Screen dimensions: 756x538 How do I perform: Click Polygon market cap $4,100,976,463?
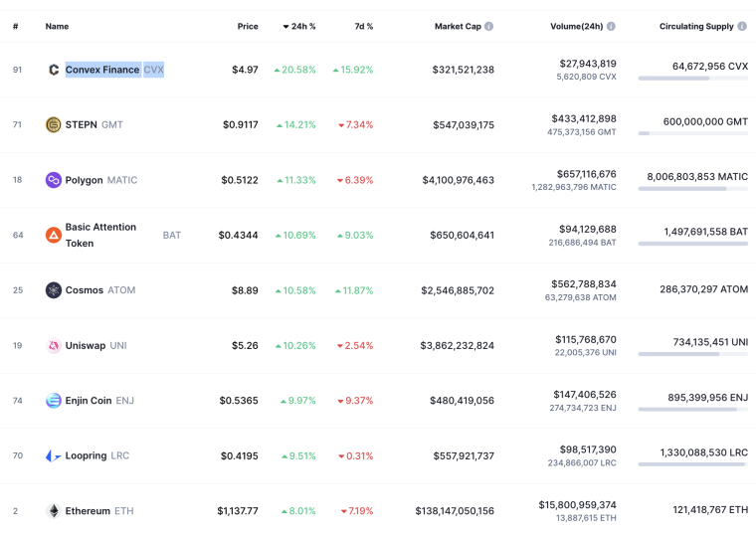pyautogui.click(x=458, y=180)
